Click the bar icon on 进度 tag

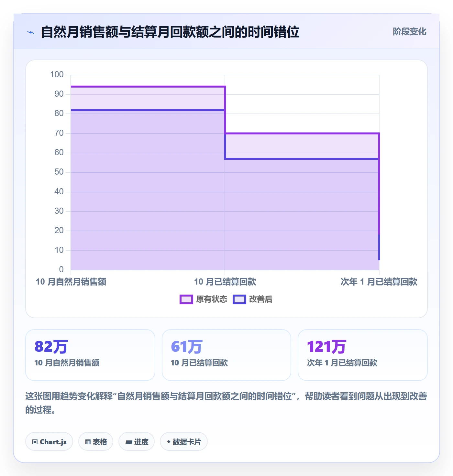pos(128,442)
